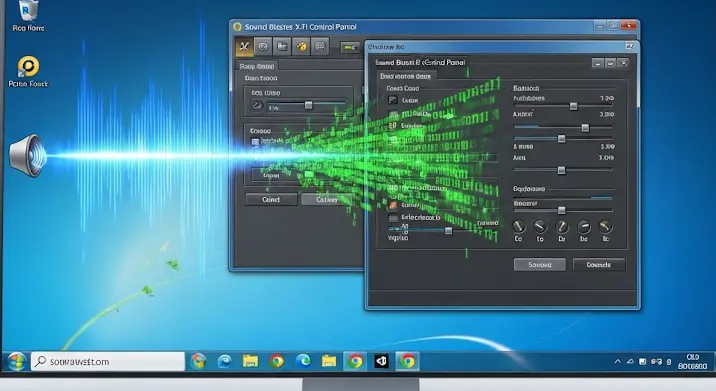The image size is (716, 391).
Task: Click the Windows Start orb
Action: [x=16, y=362]
